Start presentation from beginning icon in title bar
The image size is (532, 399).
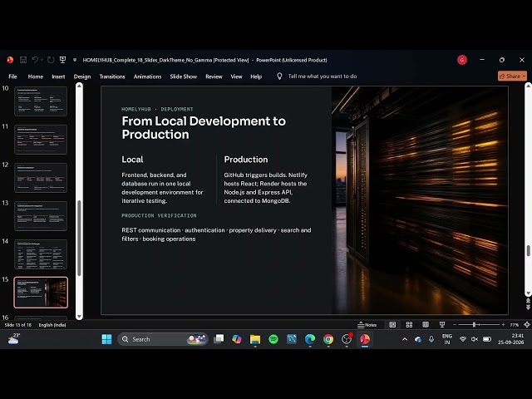pyautogui.click(x=63, y=60)
